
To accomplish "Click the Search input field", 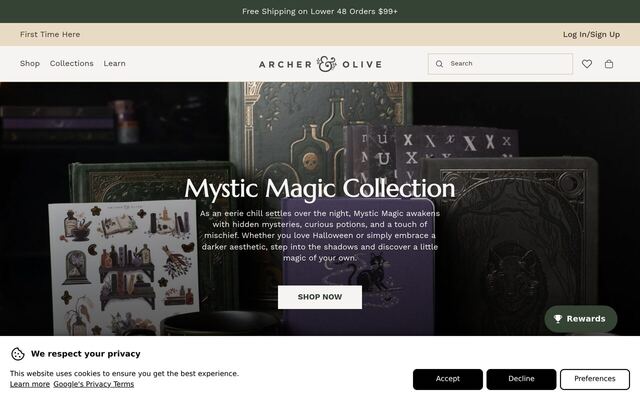I will 500,64.
